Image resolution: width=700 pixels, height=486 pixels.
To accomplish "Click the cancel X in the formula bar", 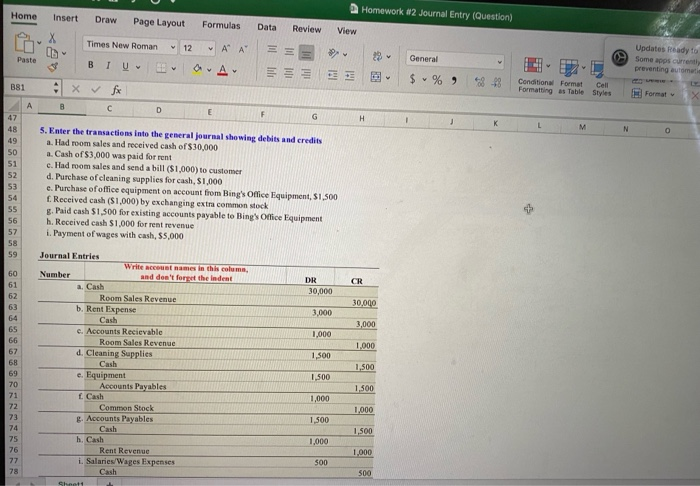I will [76, 89].
